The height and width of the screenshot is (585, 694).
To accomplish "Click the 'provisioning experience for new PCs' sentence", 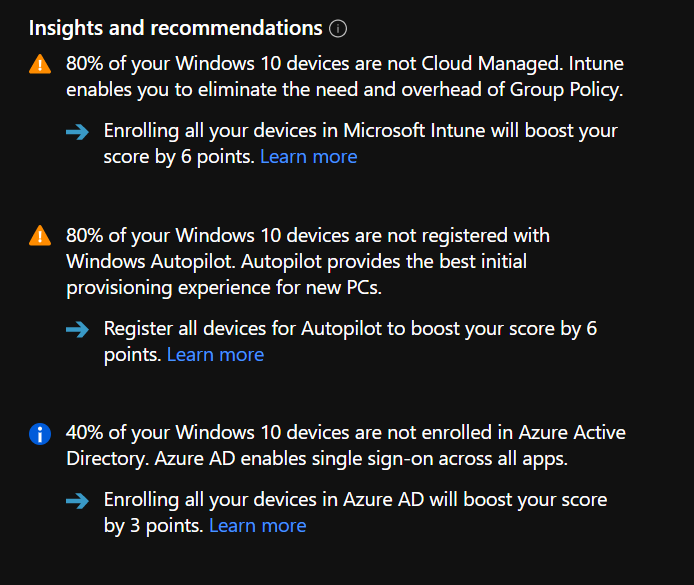I will [225, 288].
